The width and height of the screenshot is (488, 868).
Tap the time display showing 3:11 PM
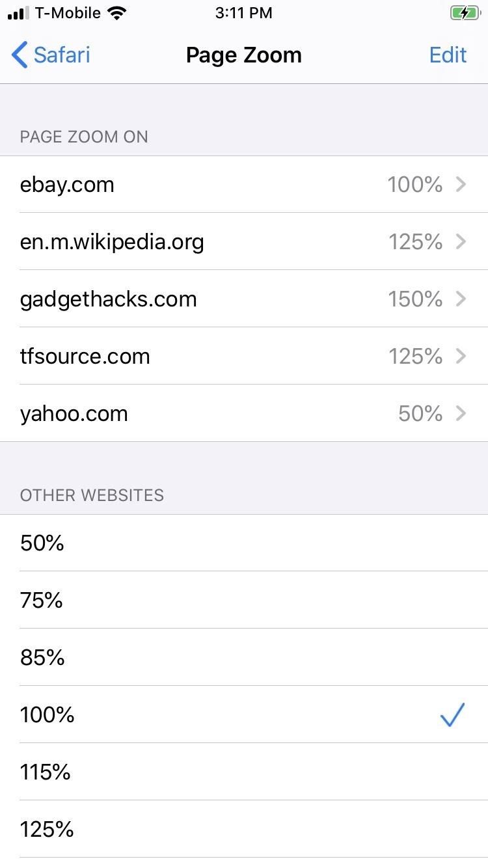click(244, 12)
